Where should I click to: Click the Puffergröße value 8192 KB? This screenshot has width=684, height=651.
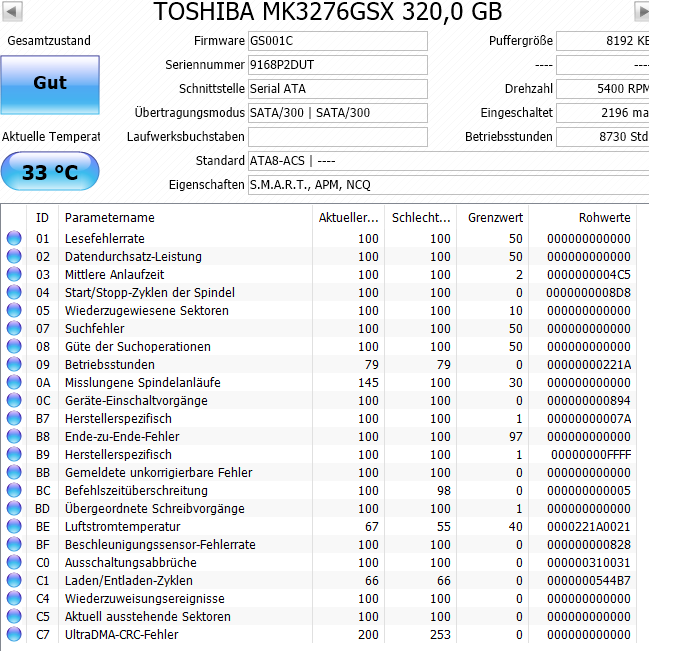point(603,41)
